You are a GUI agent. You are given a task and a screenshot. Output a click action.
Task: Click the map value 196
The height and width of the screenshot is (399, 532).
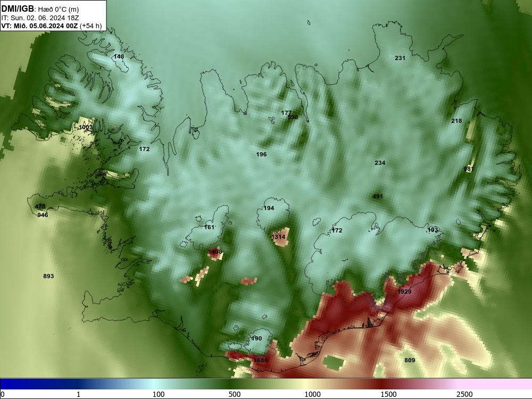261,154
